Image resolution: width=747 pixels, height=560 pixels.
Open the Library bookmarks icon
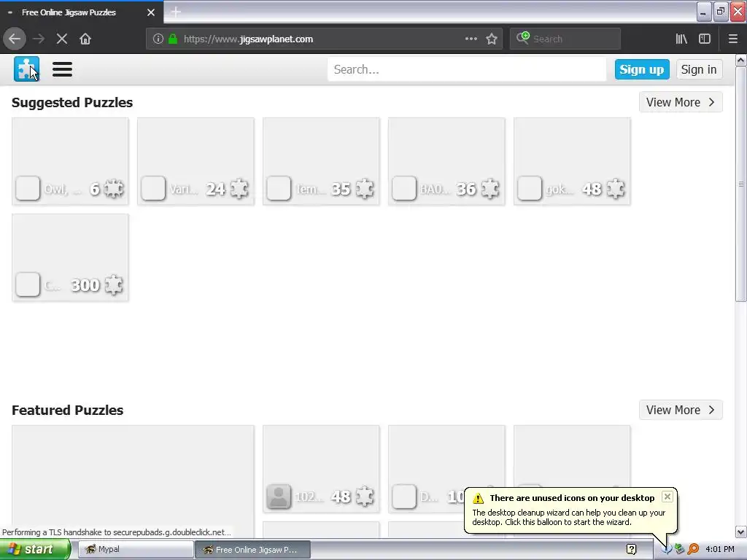681,39
